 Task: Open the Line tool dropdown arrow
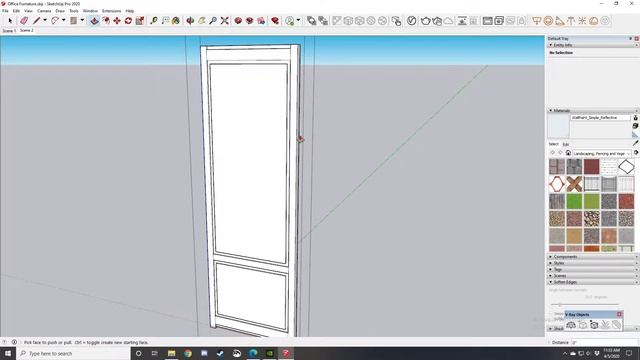pyautogui.click(x=45, y=20)
